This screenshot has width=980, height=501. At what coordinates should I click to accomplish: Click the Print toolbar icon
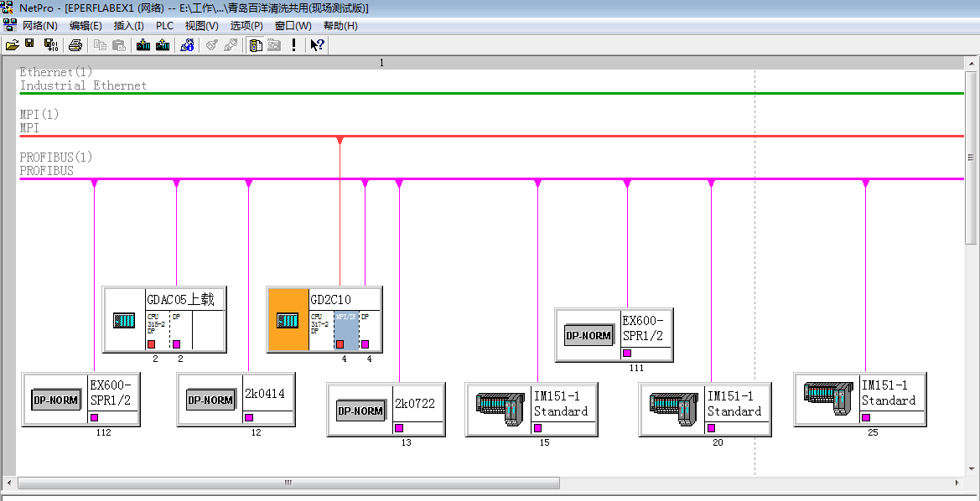[x=75, y=45]
